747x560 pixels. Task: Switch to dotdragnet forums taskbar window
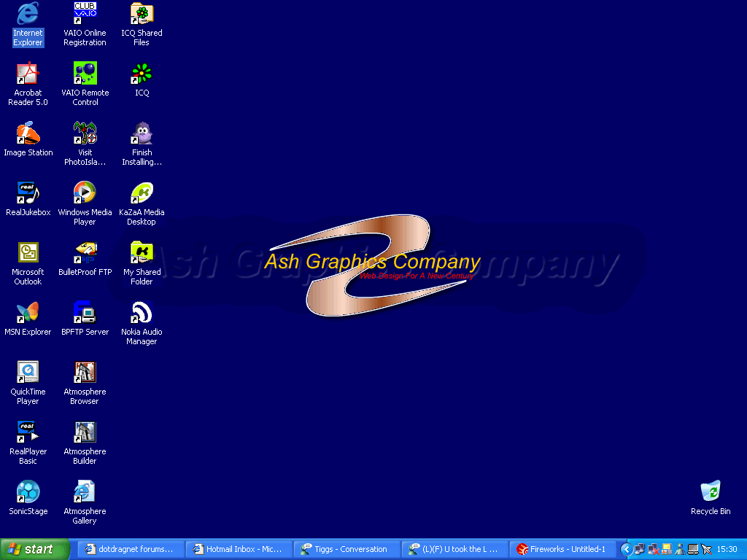point(130,549)
